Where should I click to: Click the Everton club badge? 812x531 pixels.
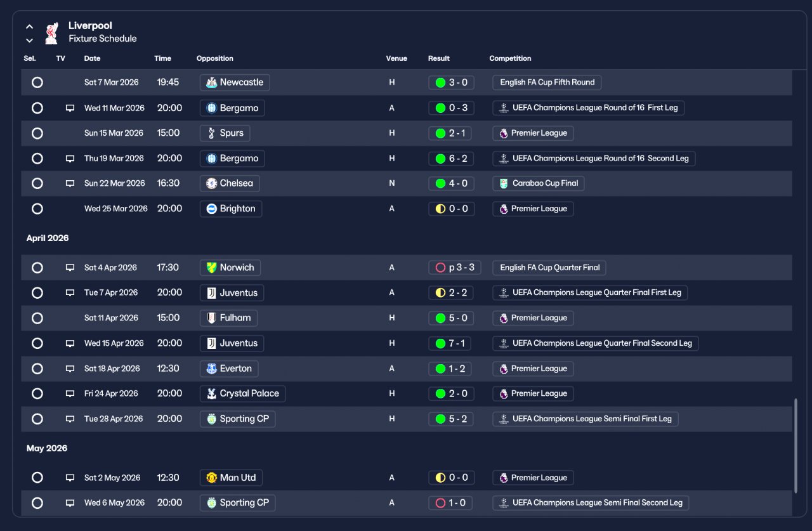[x=212, y=369]
